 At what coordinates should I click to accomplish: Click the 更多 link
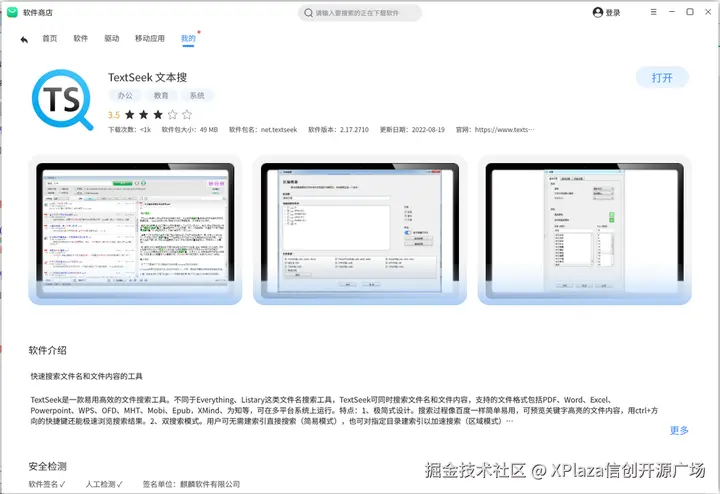[679, 430]
